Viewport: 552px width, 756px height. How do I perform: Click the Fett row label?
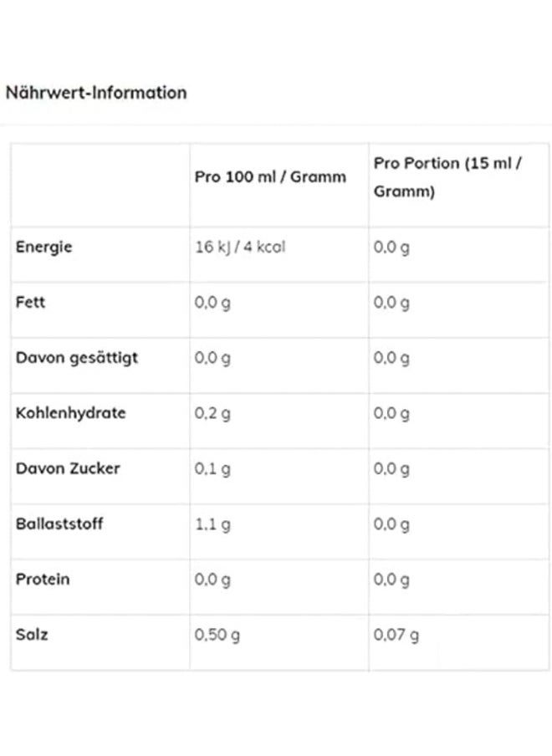click(x=30, y=302)
